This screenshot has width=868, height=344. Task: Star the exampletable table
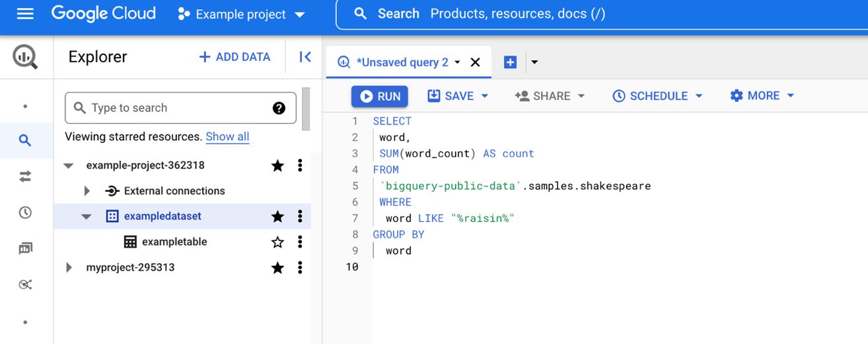click(x=277, y=242)
